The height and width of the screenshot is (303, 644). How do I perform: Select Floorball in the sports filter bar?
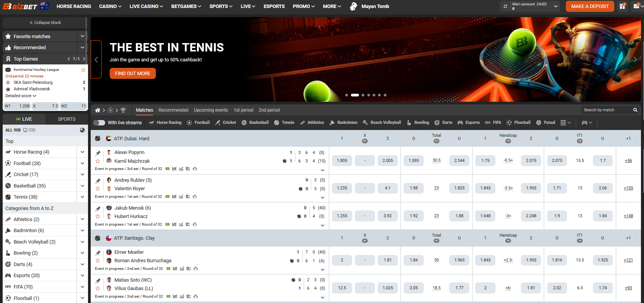(x=518, y=122)
